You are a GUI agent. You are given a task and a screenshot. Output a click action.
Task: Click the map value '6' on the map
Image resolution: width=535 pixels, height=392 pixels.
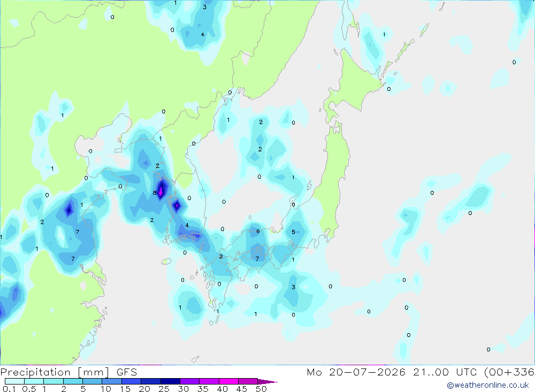click(x=258, y=232)
